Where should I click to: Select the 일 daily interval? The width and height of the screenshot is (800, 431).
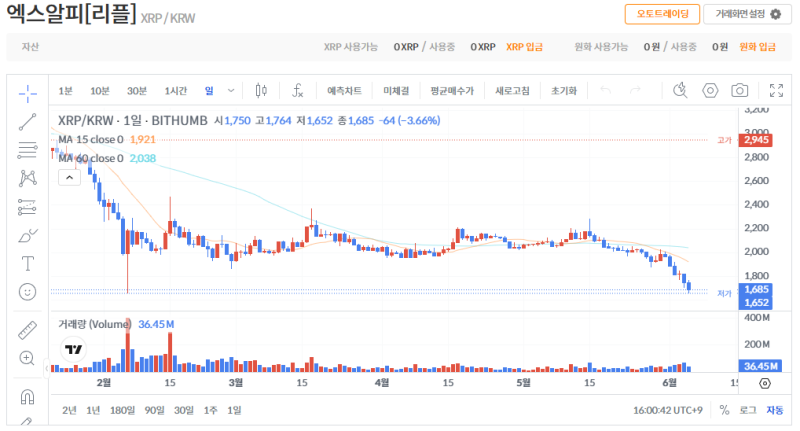pos(209,91)
